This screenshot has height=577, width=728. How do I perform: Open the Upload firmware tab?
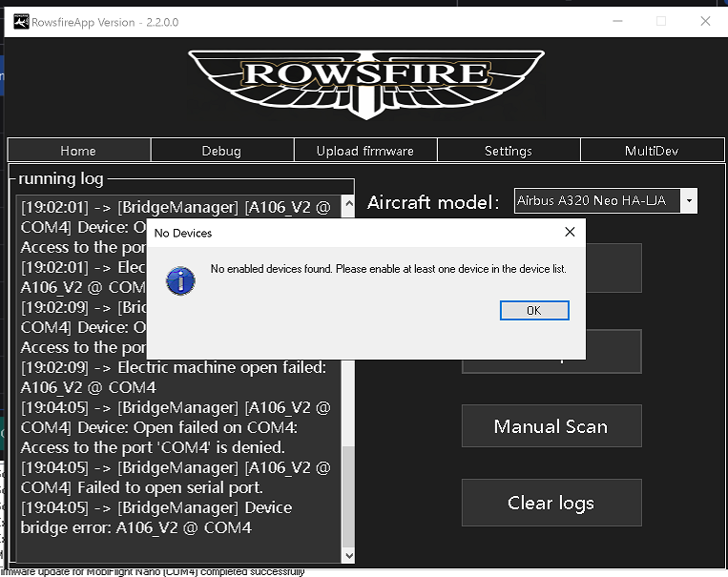364,151
